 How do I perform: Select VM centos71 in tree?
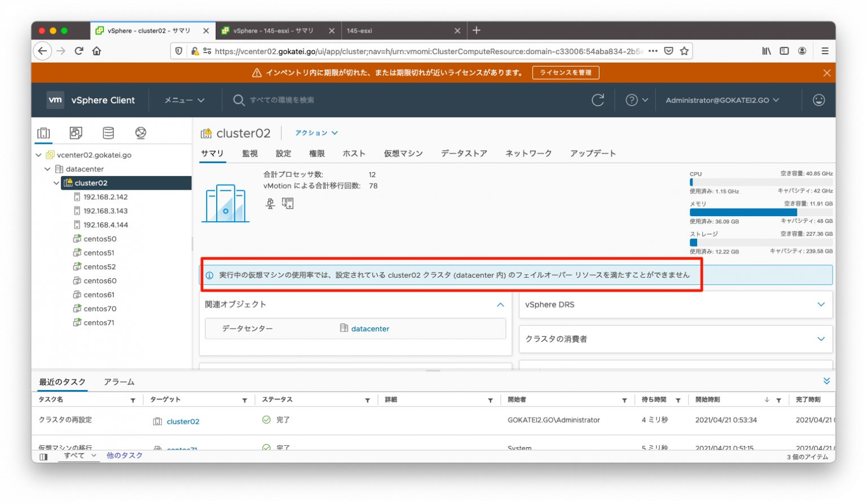point(99,323)
